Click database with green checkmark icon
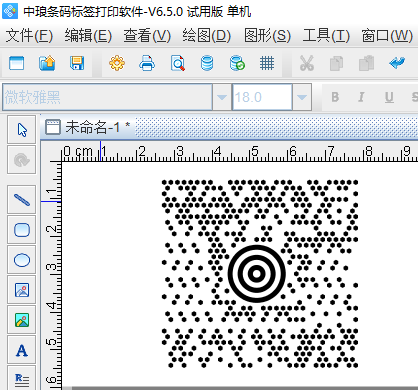The image size is (418, 390). [x=237, y=63]
